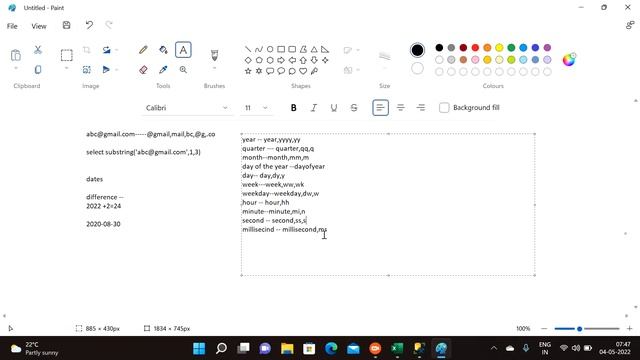Toggle Bold text formatting
640x360 pixels.
293,108
